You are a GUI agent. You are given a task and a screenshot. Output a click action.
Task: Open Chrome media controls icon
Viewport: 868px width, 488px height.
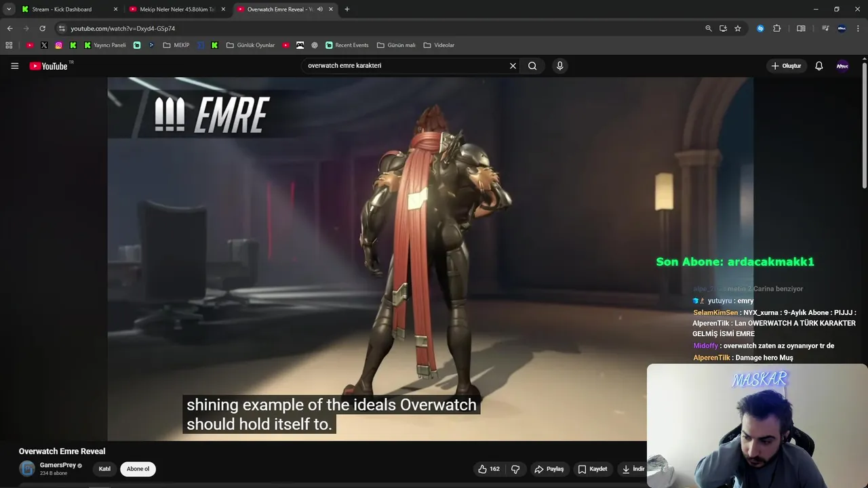click(825, 28)
